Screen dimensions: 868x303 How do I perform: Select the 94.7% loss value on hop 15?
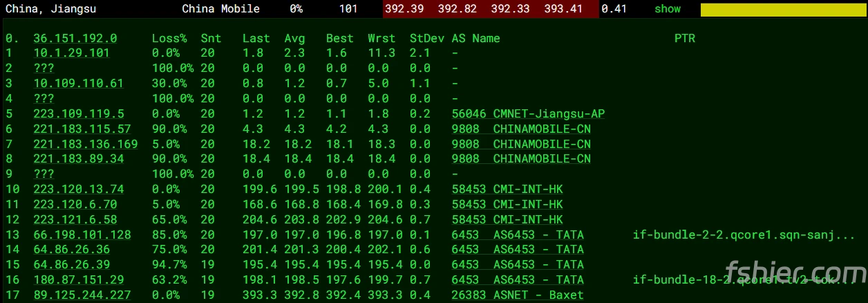(x=169, y=265)
